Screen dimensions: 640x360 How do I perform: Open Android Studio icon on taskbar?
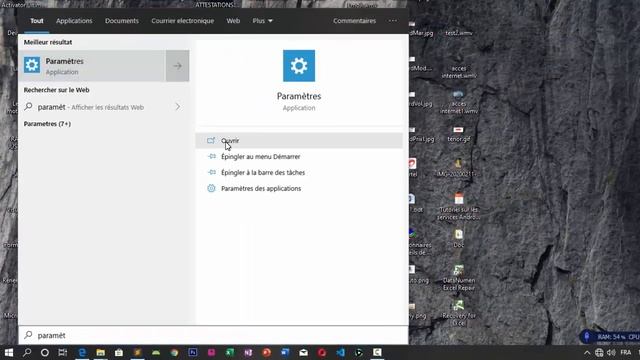click(156, 352)
